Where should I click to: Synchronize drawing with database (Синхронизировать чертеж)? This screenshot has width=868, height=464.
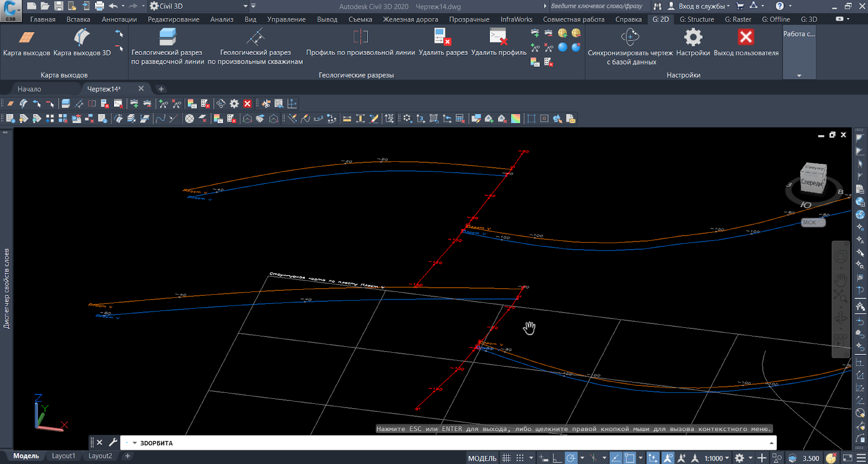(630, 46)
